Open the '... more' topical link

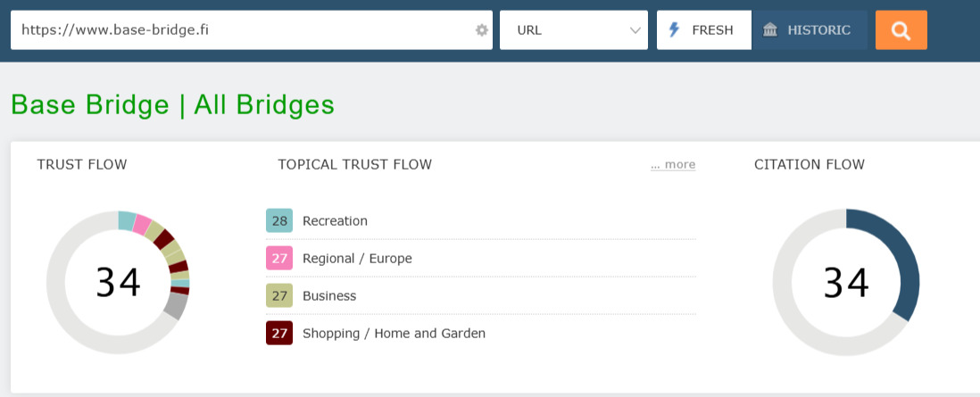point(673,164)
